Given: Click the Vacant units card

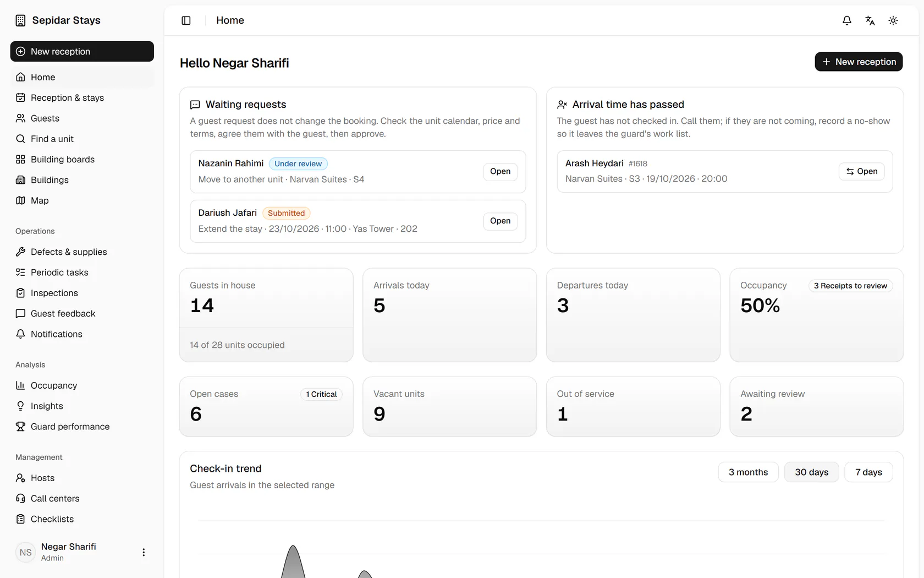Looking at the screenshot, I should click(x=450, y=407).
